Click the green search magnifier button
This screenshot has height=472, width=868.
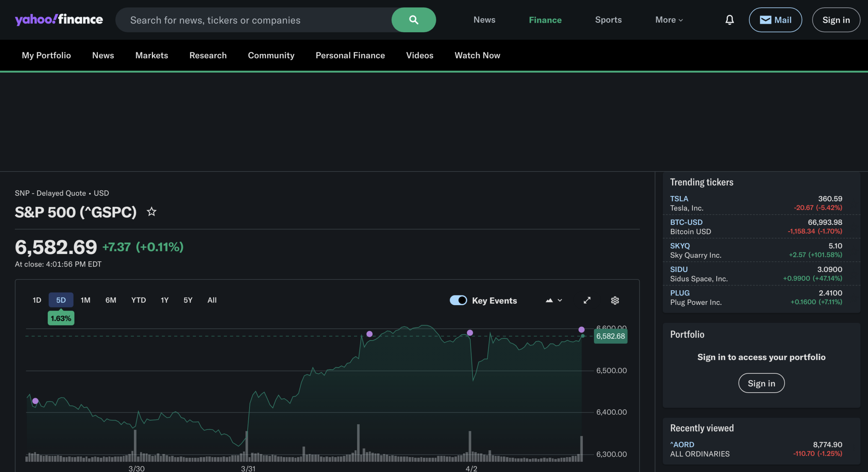413,20
